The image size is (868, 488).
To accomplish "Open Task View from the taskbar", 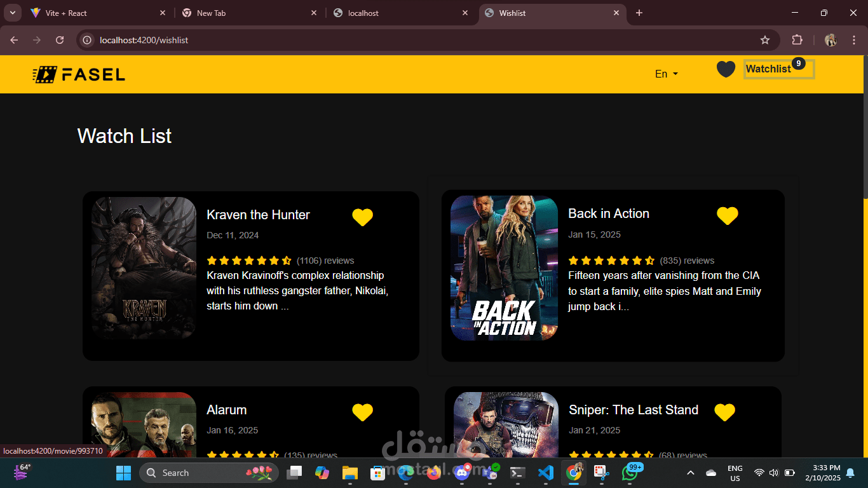I will click(294, 473).
